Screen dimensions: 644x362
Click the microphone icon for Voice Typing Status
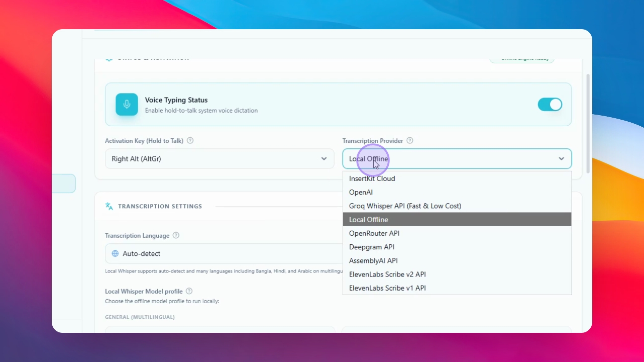click(x=127, y=105)
